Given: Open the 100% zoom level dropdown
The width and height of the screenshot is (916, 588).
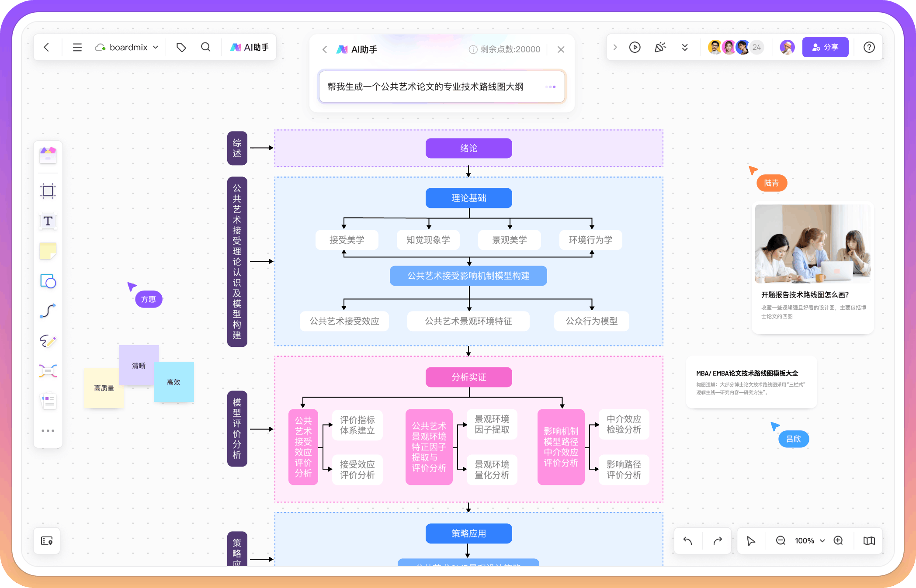Looking at the screenshot, I should 810,541.
